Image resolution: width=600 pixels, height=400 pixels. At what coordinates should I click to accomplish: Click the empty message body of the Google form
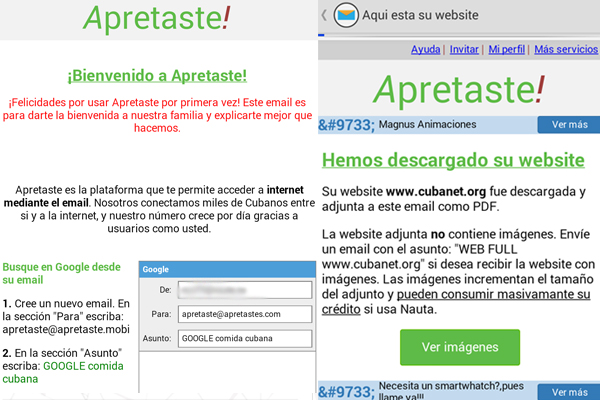tap(227, 372)
